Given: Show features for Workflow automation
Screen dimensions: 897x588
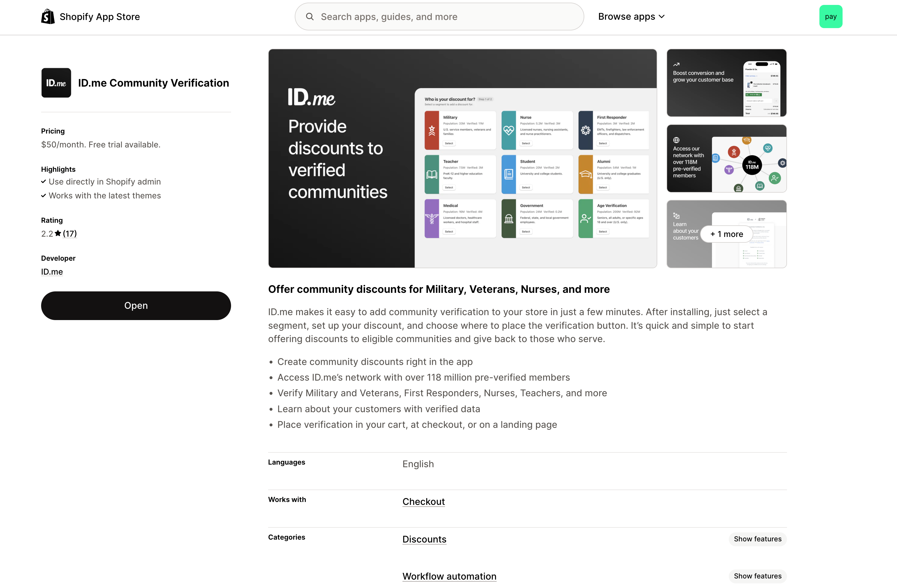Looking at the screenshot, I should [757, 576].
